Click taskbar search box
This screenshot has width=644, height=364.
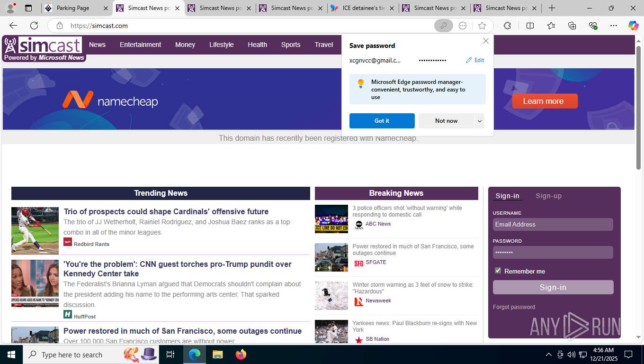[91, 355]
